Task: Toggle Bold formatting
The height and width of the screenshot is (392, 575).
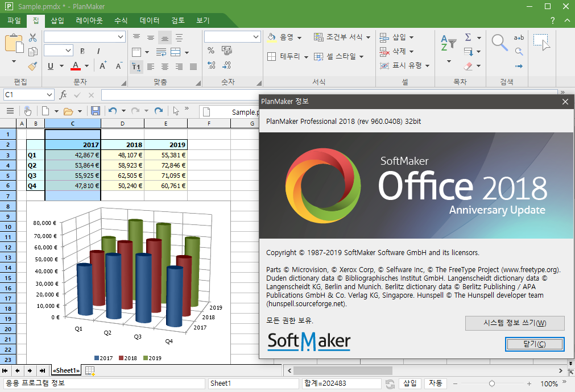Action: [82, 51]
